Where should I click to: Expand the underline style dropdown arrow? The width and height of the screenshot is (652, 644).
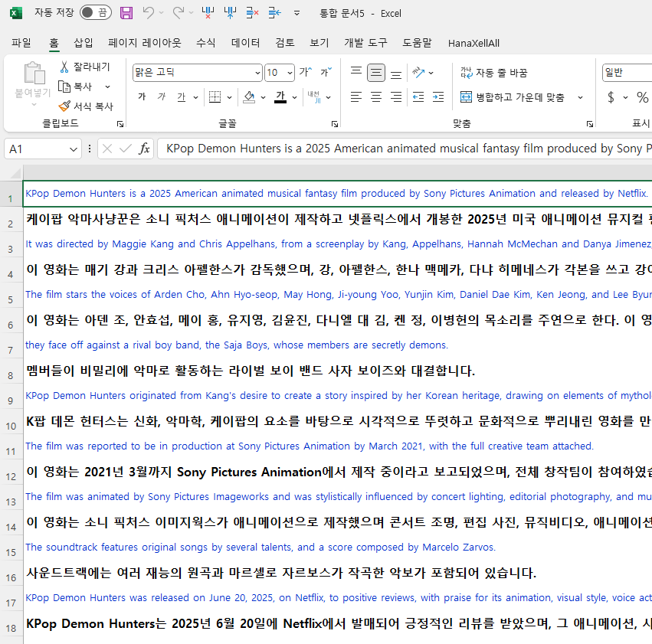tap(196, 98)
